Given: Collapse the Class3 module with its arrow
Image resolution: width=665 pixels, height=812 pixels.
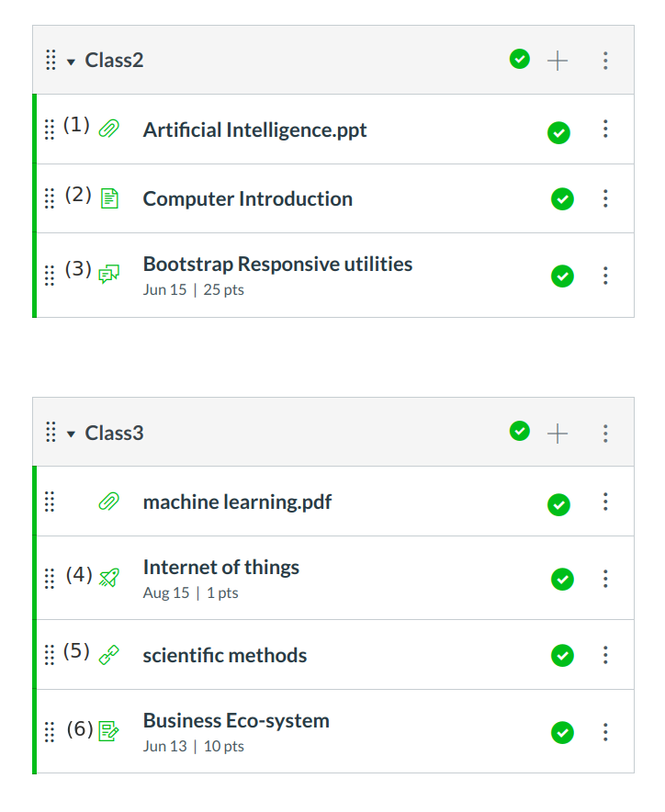Looking at the screenshot, I should [71, 434].
